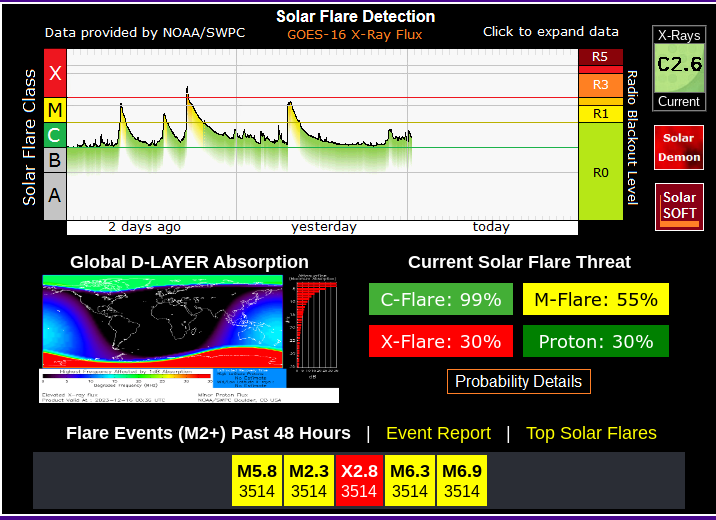716x520 pixels.
Task: Click the R1 radio blackout level block
Action: coord(600,114)
